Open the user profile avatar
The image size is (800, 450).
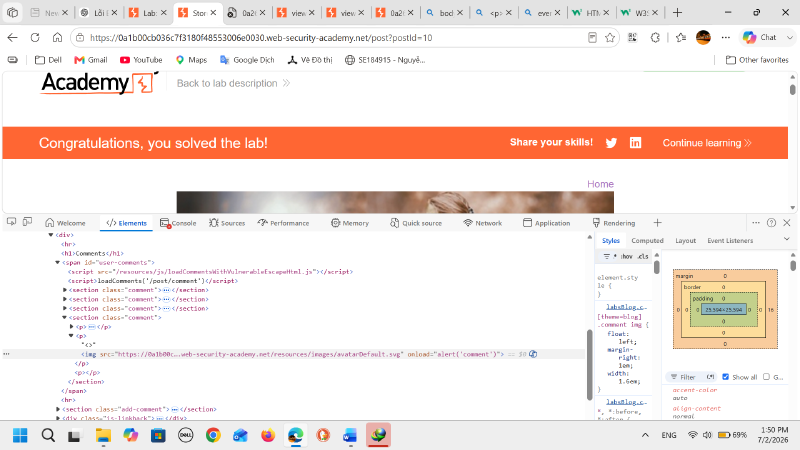pyautogui.click(x=703, y=37)
